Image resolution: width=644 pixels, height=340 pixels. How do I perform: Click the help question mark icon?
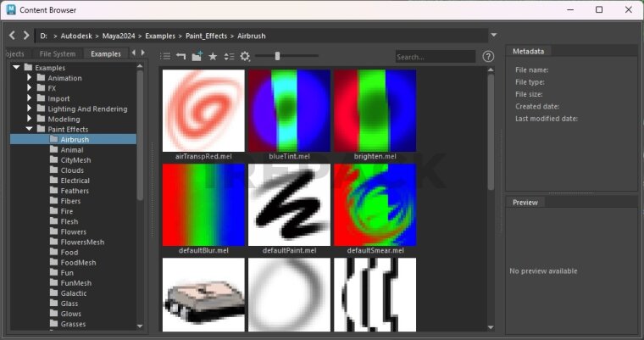(488, 56)
